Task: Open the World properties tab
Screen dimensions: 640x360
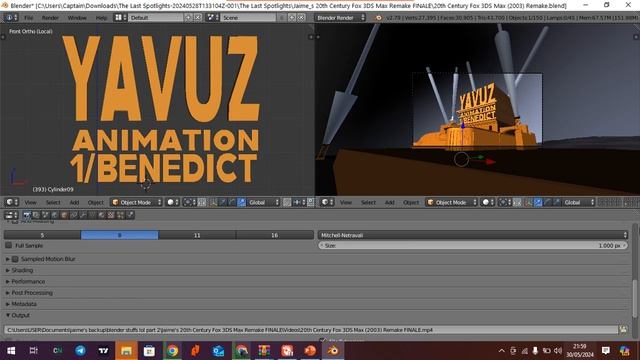Action: coord(55,215)
